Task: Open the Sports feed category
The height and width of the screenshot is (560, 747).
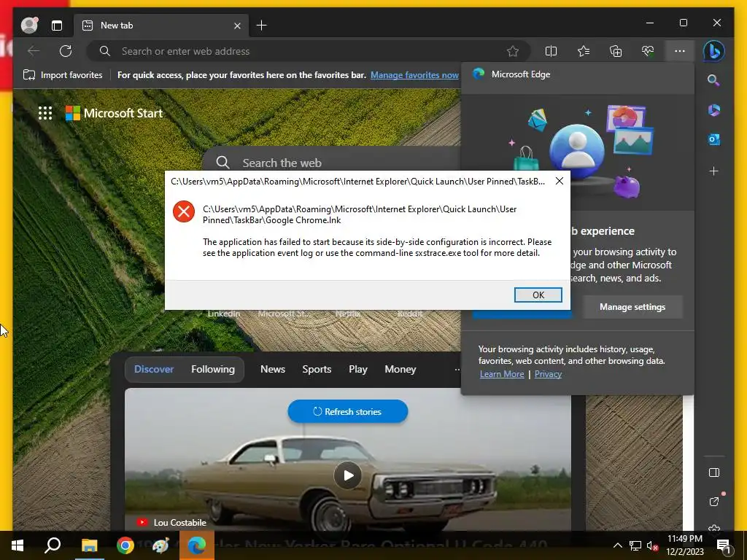Action: point(317,369)
